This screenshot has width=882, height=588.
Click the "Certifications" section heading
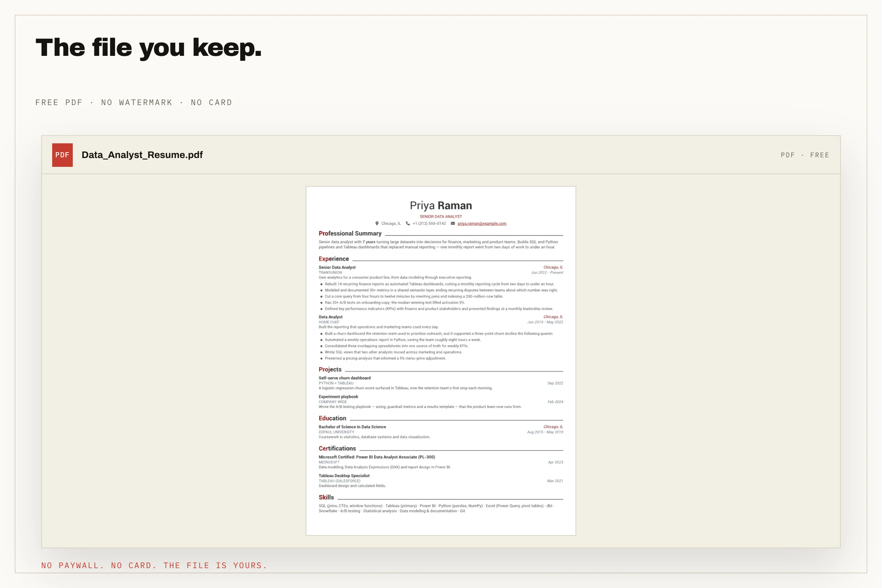pos(337,448)
